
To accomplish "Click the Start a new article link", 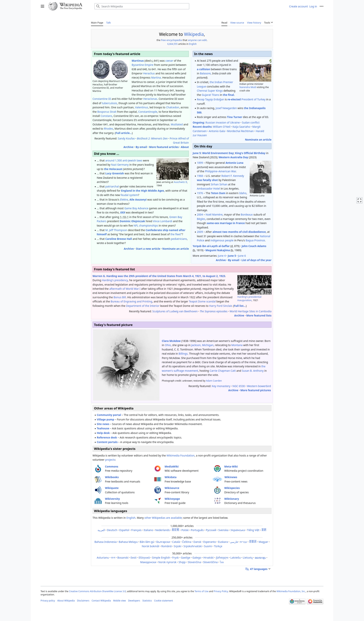I will point(148,248).
